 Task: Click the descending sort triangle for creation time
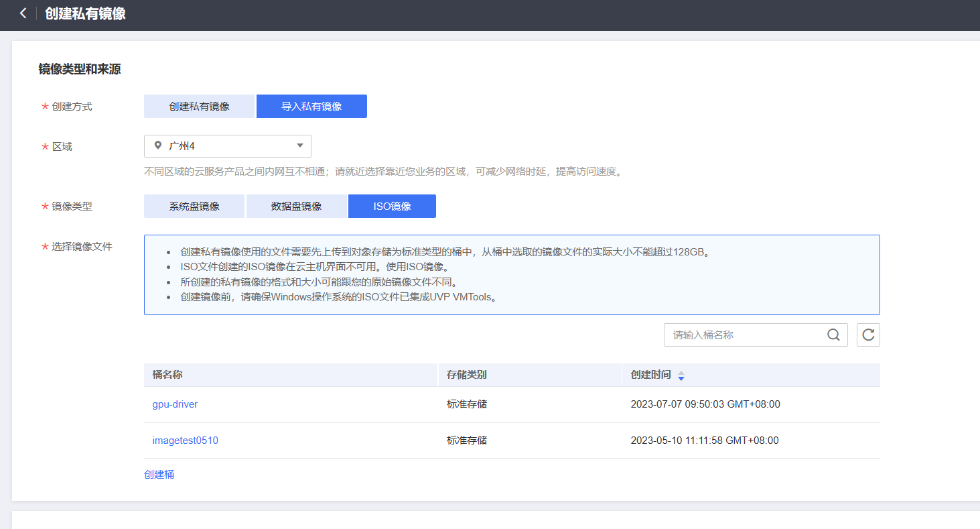point(681,377)
